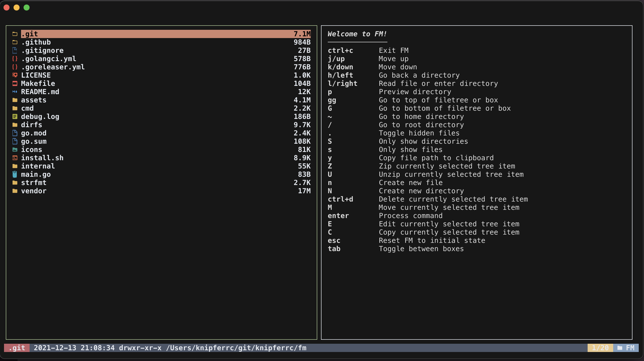Viewport: 644px width, 361px height.
Task: Click the .goreleaser.yml file name
Action: 53,67
